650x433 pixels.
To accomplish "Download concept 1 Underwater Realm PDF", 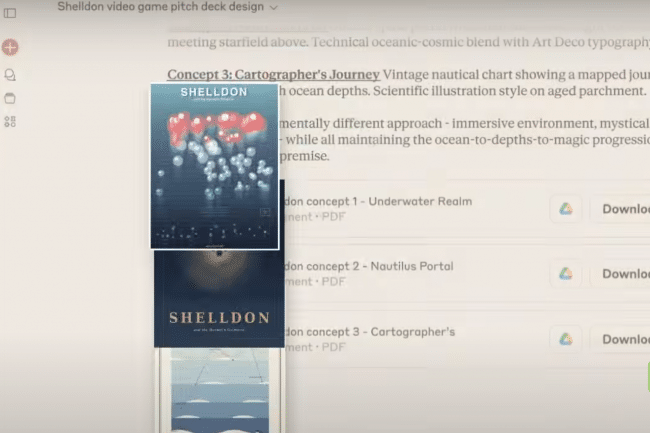I will click(620, 209).
